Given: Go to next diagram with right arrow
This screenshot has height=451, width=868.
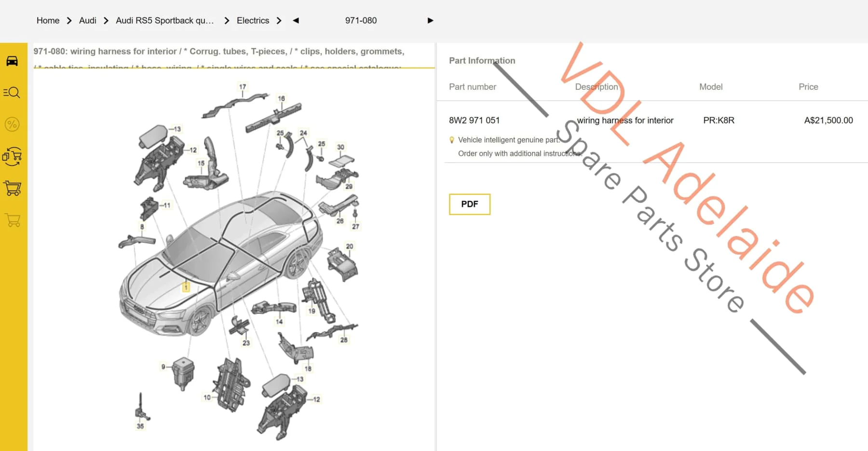Looking at the screenshot, I should 431,20.
